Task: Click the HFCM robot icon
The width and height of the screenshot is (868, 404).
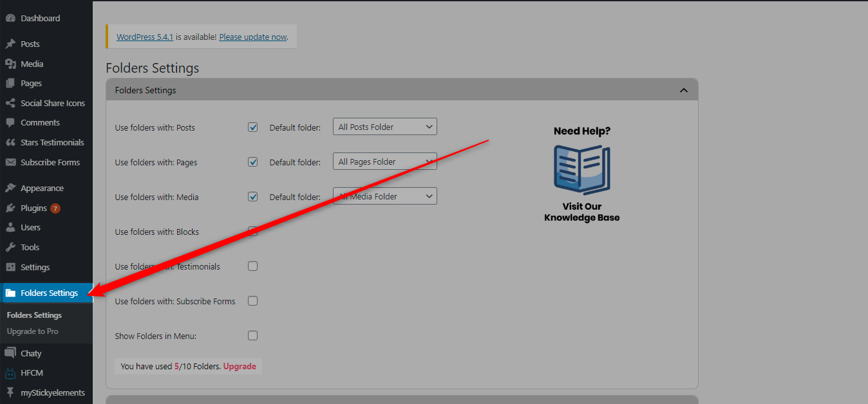Action: tap(10, 372)
